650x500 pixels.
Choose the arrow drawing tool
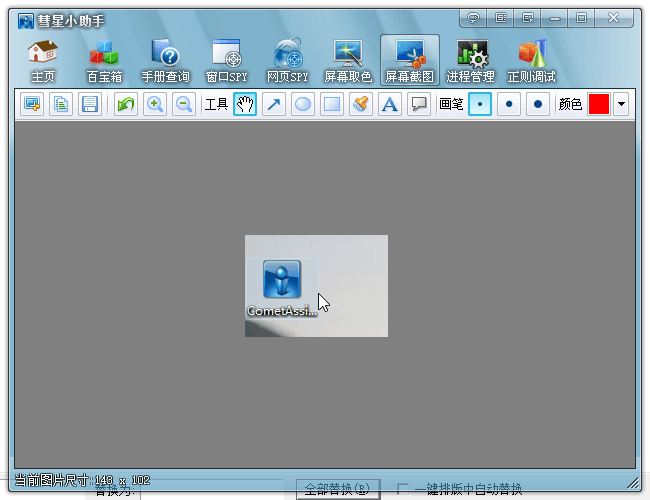pyautogui.click(x=274, y=104)
